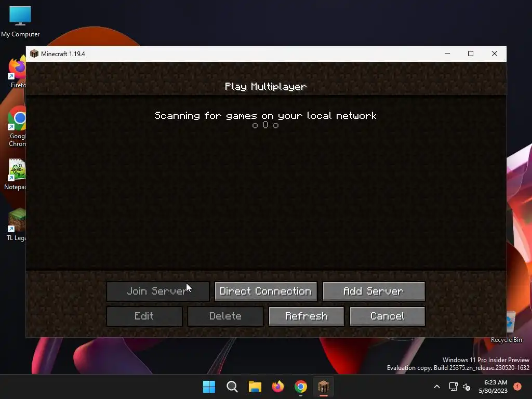Click the muted volume tray icon
Image resolution: width=532 pixels, height=399 pixels.
click(467, 387)
